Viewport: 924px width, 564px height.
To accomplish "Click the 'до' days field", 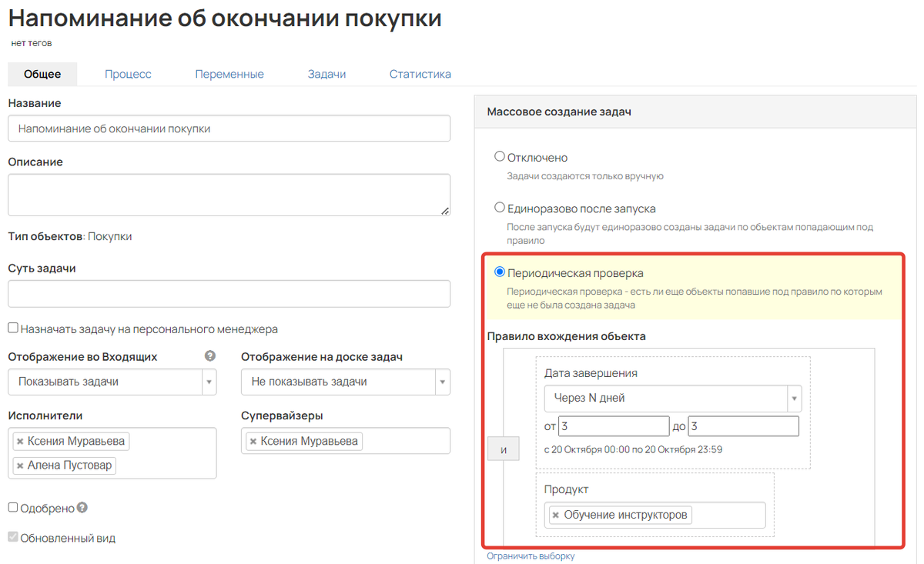I will [744, 426].
